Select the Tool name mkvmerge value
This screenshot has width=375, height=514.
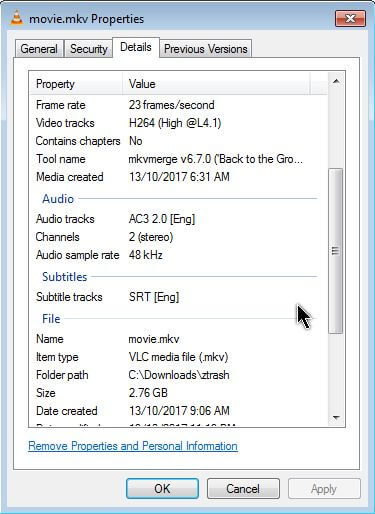(x=216, y=159)
